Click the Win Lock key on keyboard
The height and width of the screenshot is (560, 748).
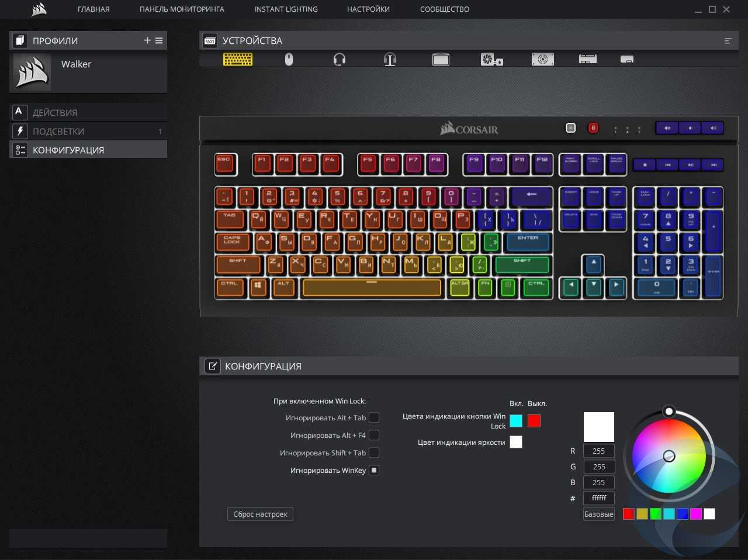click(593, 128)
